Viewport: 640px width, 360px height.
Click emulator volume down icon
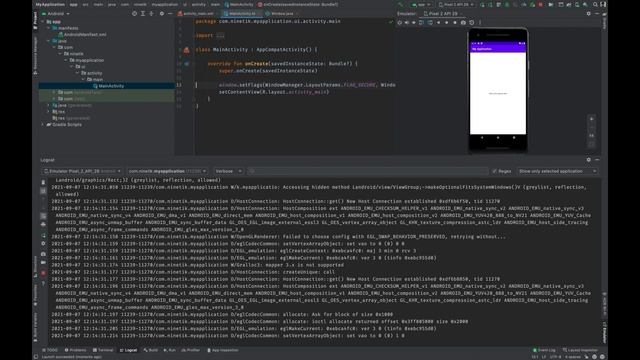tap(414, 23)
